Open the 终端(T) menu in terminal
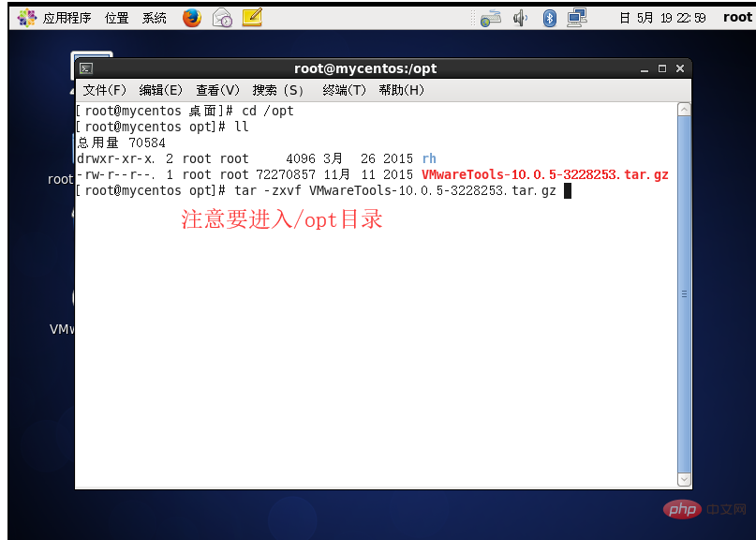The image size is (756, 540). 344,90
